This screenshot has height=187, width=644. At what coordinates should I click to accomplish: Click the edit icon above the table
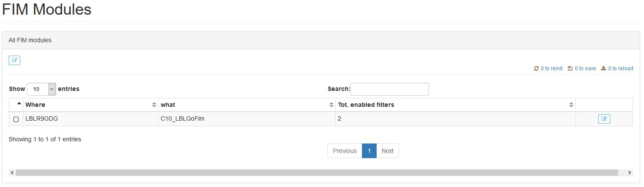click(14, 60)
